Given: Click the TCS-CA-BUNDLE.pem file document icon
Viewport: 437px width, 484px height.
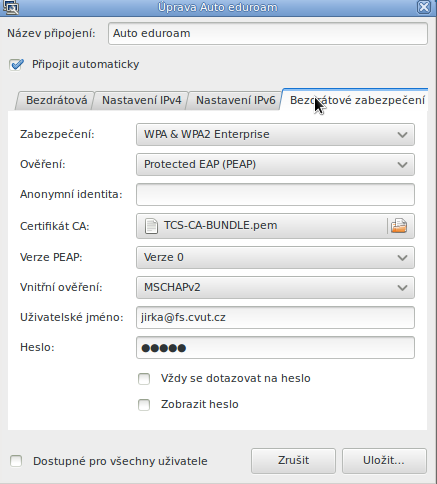Looking at the screenshot, I should pos(151,226).
